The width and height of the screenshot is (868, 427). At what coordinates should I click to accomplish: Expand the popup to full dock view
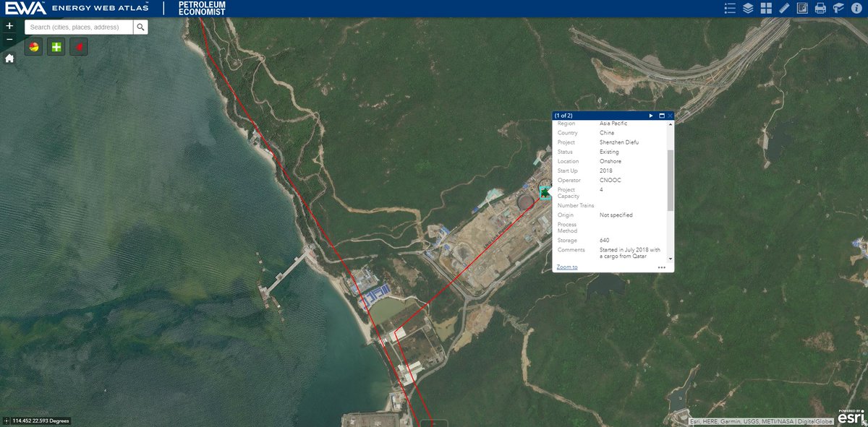[660, 116]
